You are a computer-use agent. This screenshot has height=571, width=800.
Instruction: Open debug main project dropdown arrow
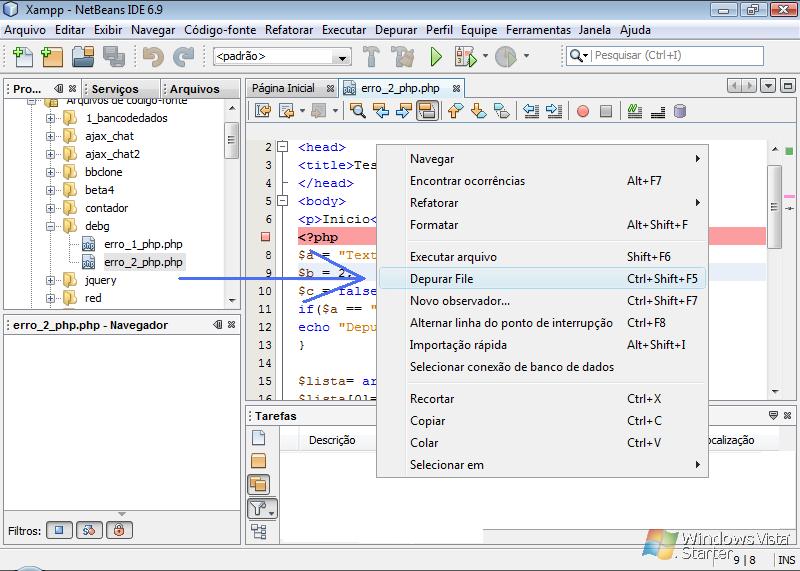[485, 56]
